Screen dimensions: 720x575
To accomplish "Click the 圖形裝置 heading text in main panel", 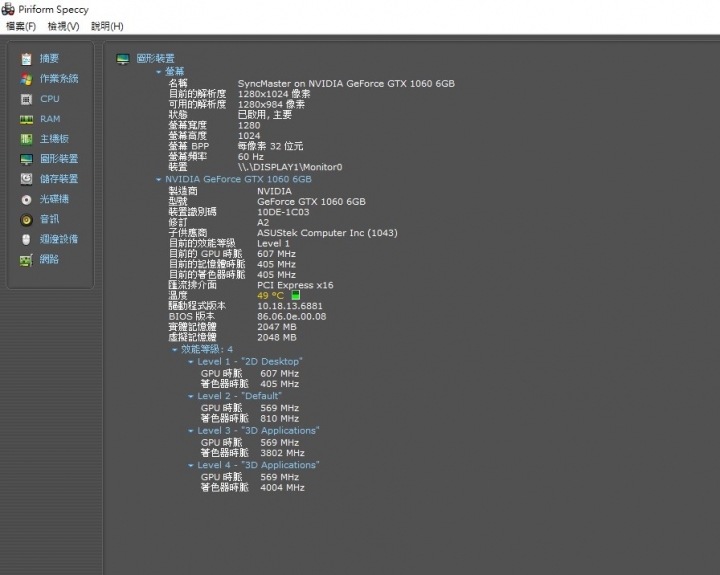I will 156,58.
